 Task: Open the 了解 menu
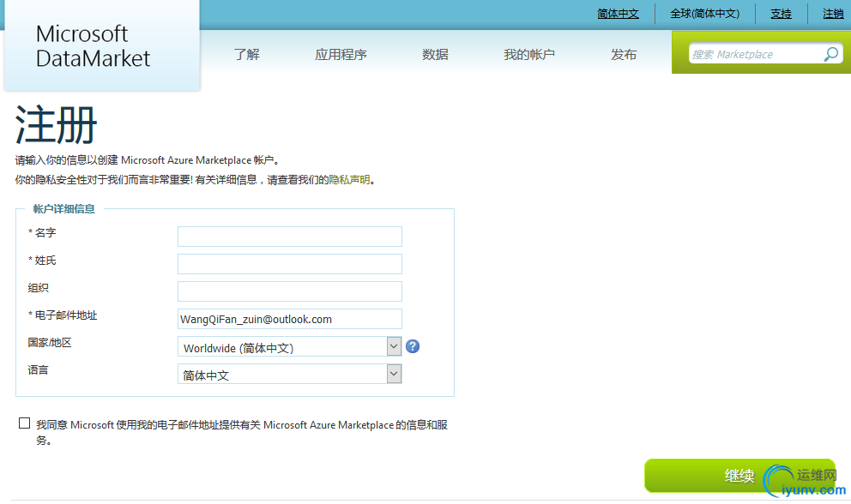pos(247,54)
